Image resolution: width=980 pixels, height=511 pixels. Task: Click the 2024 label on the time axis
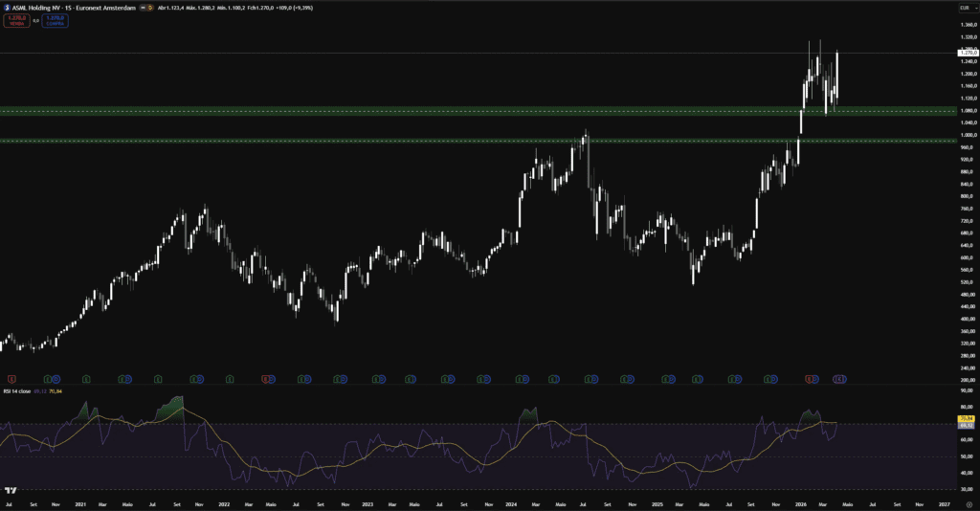pos(511,501)
